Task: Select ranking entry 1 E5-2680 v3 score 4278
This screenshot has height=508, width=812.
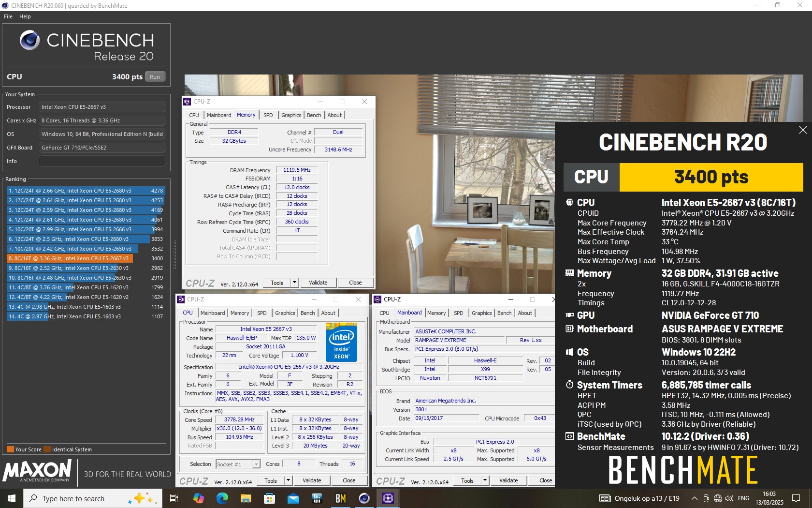Action: tap(86, 191)
